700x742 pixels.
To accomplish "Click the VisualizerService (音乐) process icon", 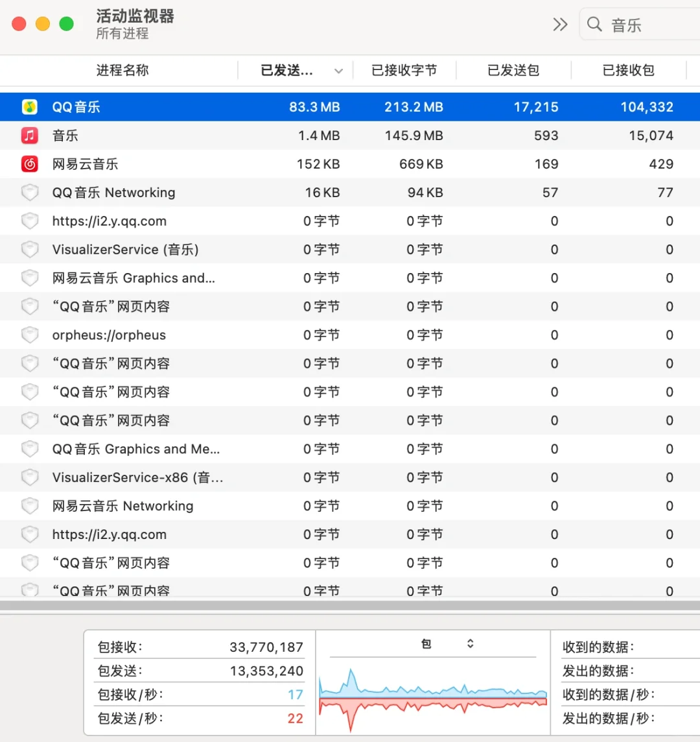I will pos(29,249).
